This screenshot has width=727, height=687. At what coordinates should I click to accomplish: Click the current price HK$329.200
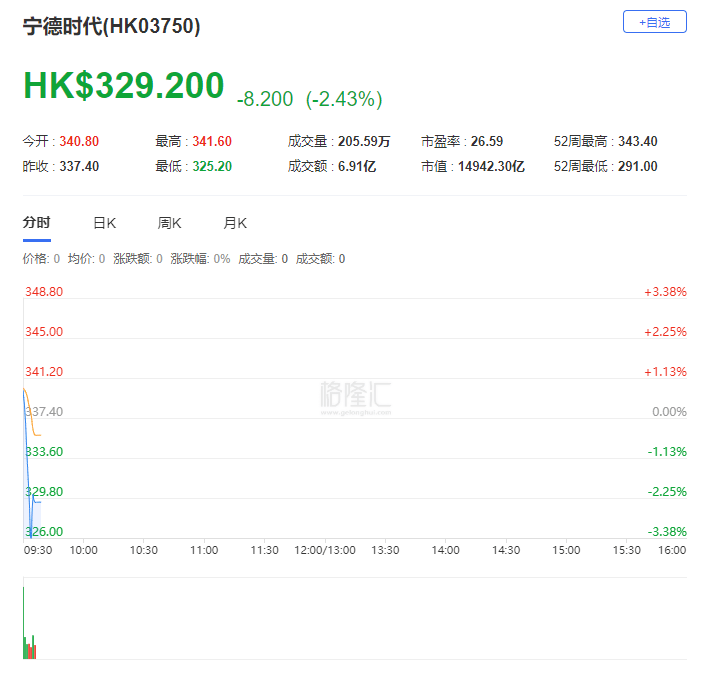coord(124,85)
